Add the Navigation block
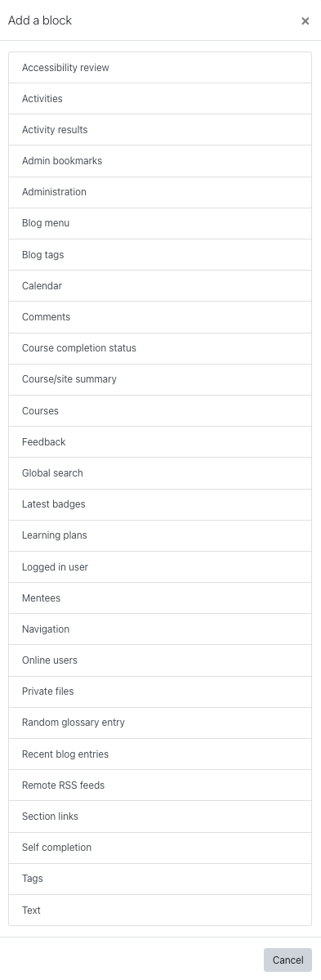 (x=160, y=629)
